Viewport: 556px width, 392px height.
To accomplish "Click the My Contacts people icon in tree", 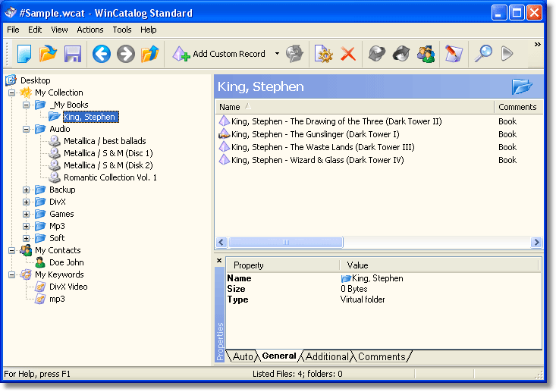I will (x=26, y=250).
